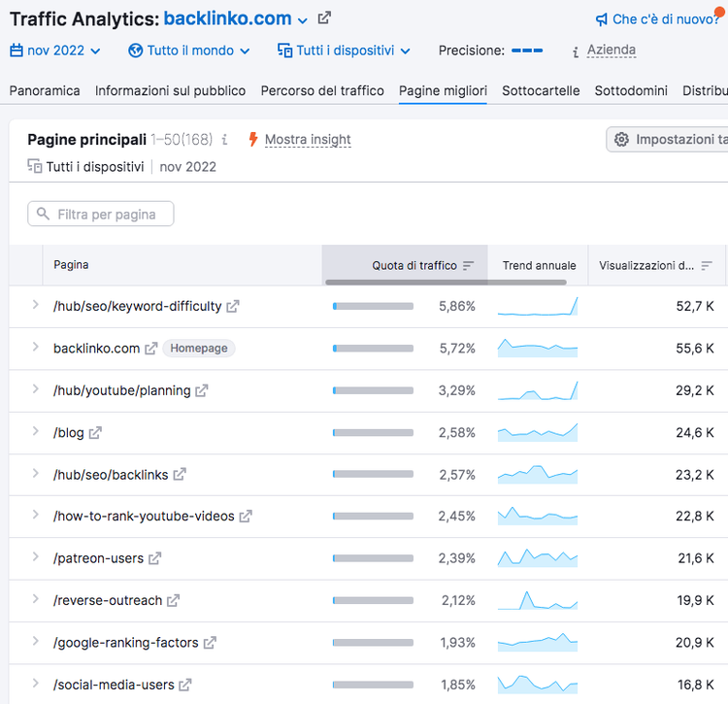Image resolution: width=728 pixels, height=704 pixels.
Task: Click the megaphone icon for what's new
Action: (602, 19)
